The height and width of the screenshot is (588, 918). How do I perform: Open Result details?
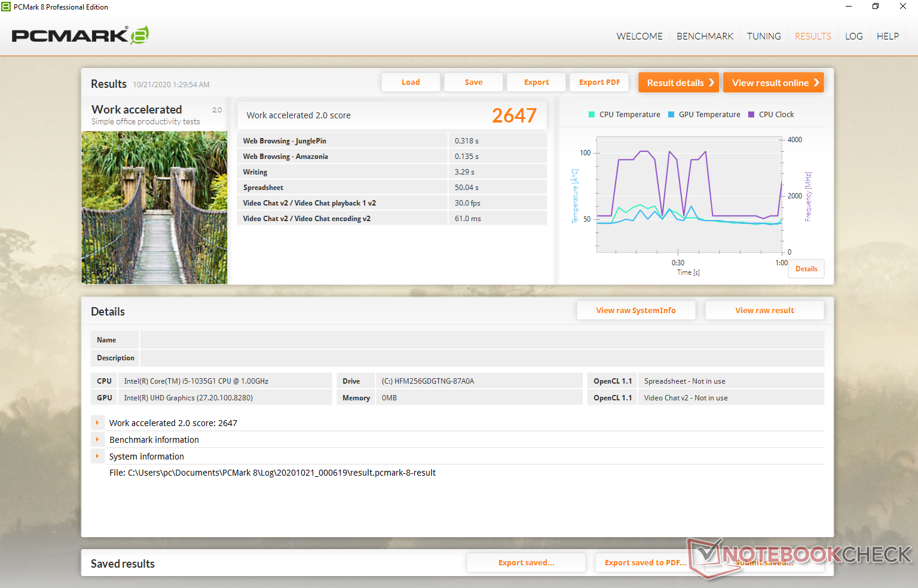pos(678,82)
